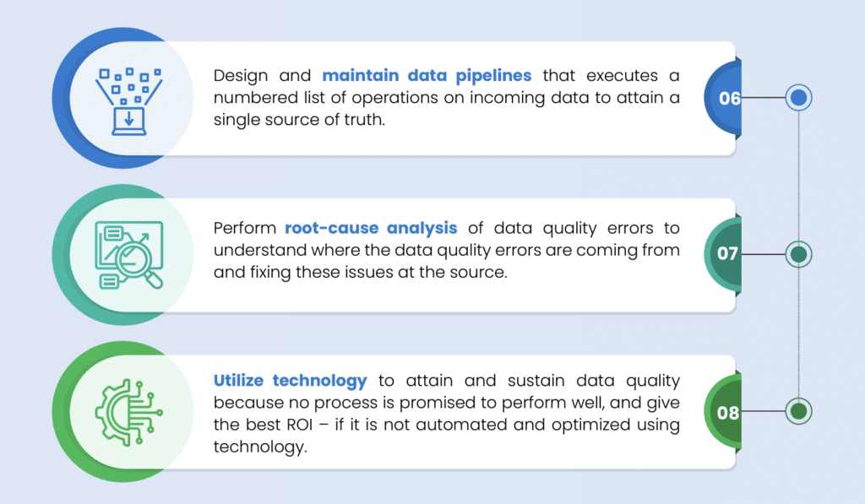The height and width of the screenshot is (504, 865).
Task: Click the 'single source of truth' text line
Action: (299, 120)
